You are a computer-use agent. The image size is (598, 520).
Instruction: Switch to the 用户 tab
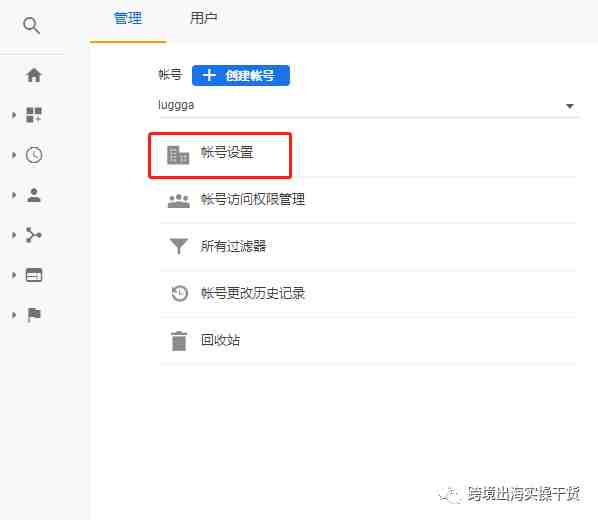pos(204,18)
